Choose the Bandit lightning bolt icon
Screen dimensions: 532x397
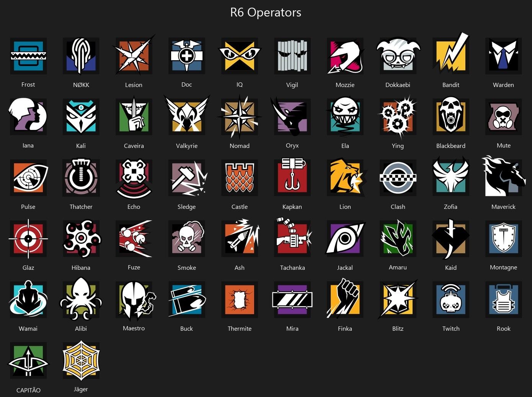point(451,54)
